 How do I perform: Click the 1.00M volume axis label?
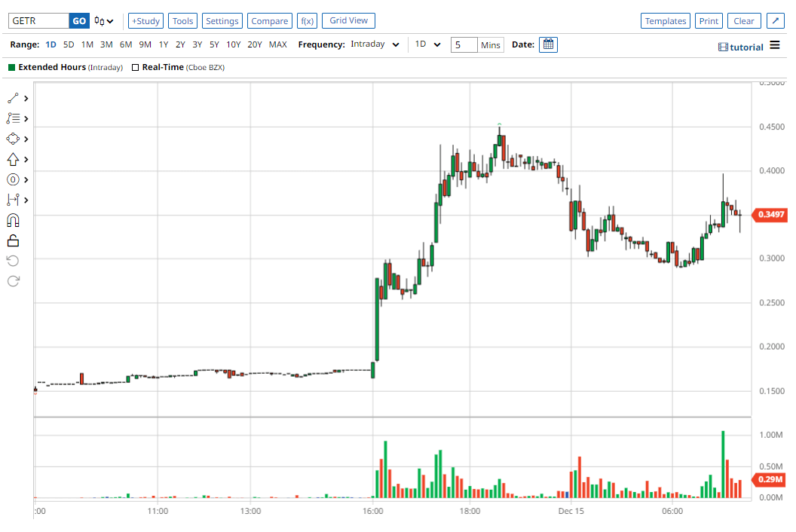pyautogui.click(x=771, y=435)
